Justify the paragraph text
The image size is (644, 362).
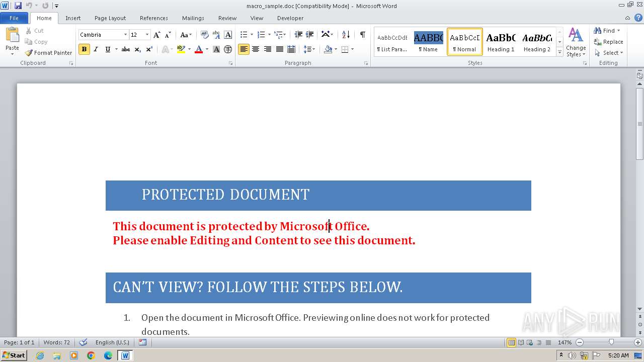tap(279, 49)
